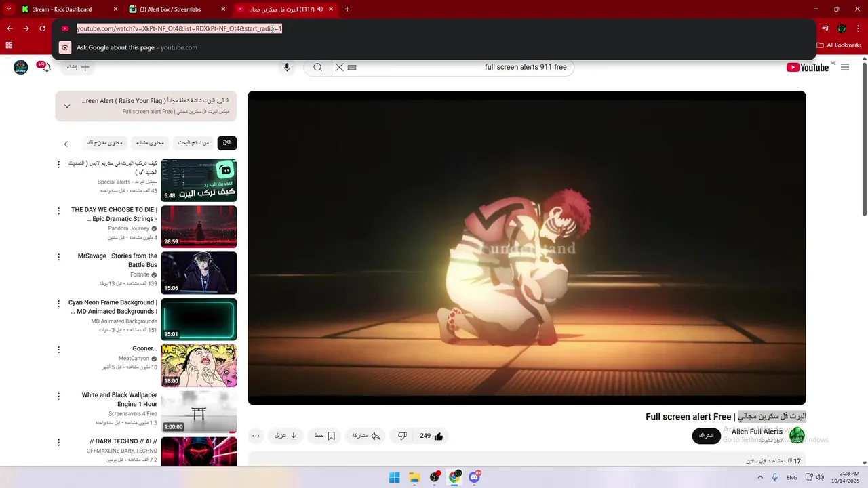868x488 pixels.
Task: Select the محتوى مشابه filter chip
Action: click(150, 143)
